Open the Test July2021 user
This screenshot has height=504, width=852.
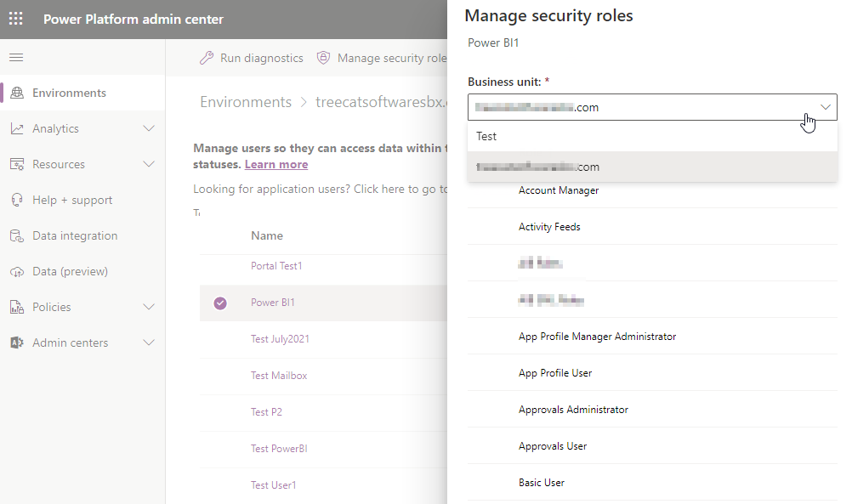point(280,339)
